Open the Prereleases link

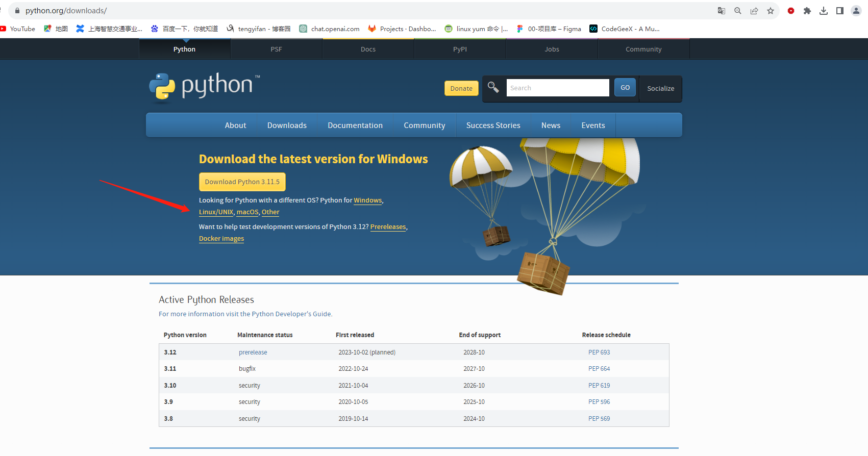click(388, 227)
